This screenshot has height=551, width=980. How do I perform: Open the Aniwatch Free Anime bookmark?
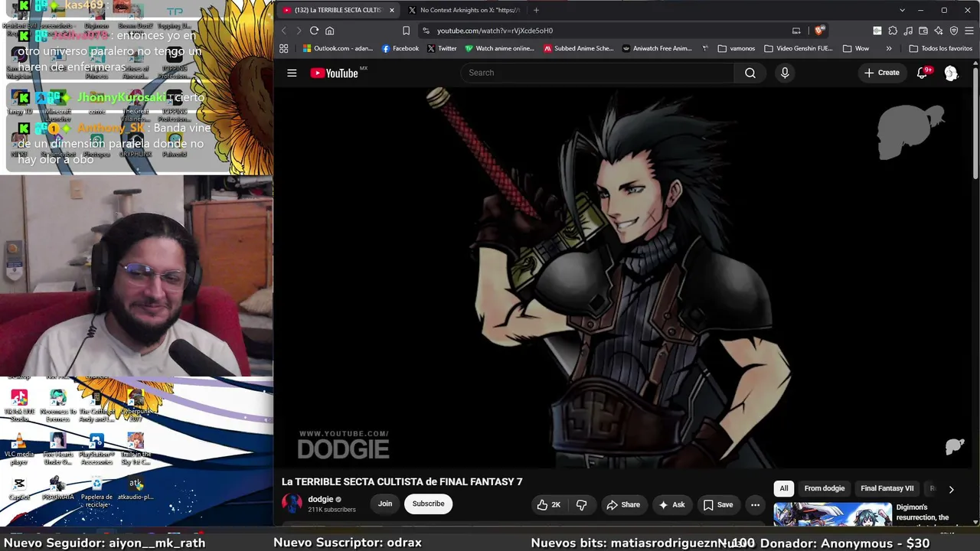tap(657, 48)
